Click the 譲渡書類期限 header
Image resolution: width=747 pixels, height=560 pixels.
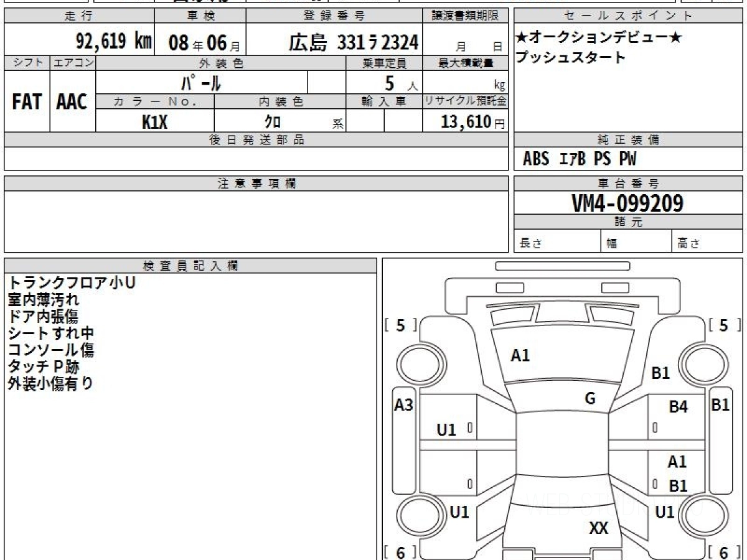tap(466, 16)
